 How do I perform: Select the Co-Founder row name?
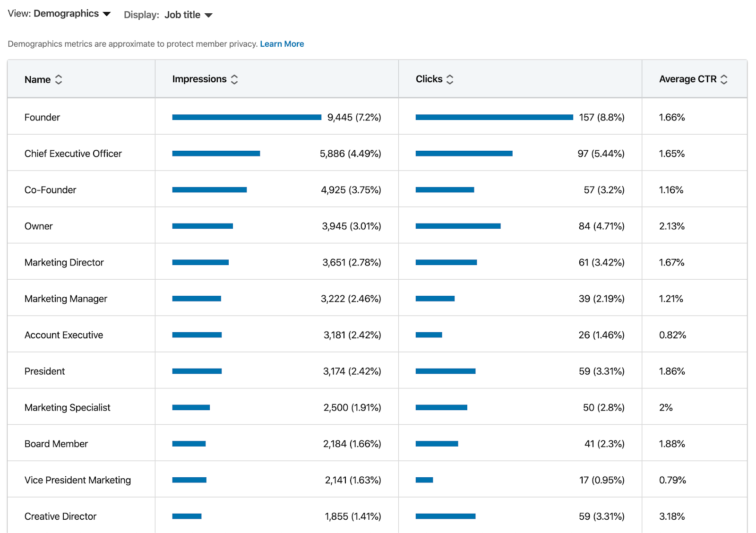click(50, 190)
